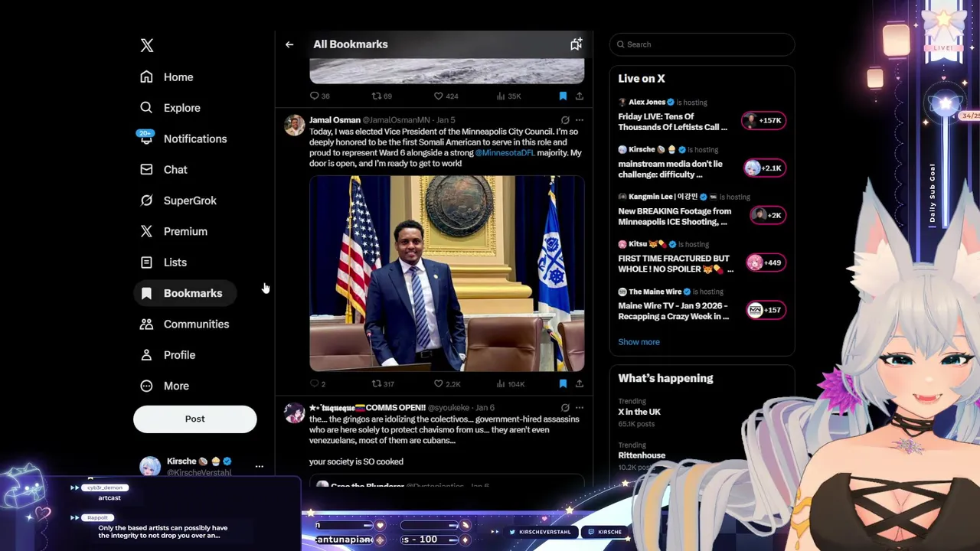Click the 'Live on X' heading
Screen dimensions: 980x551
click(642, 79)
